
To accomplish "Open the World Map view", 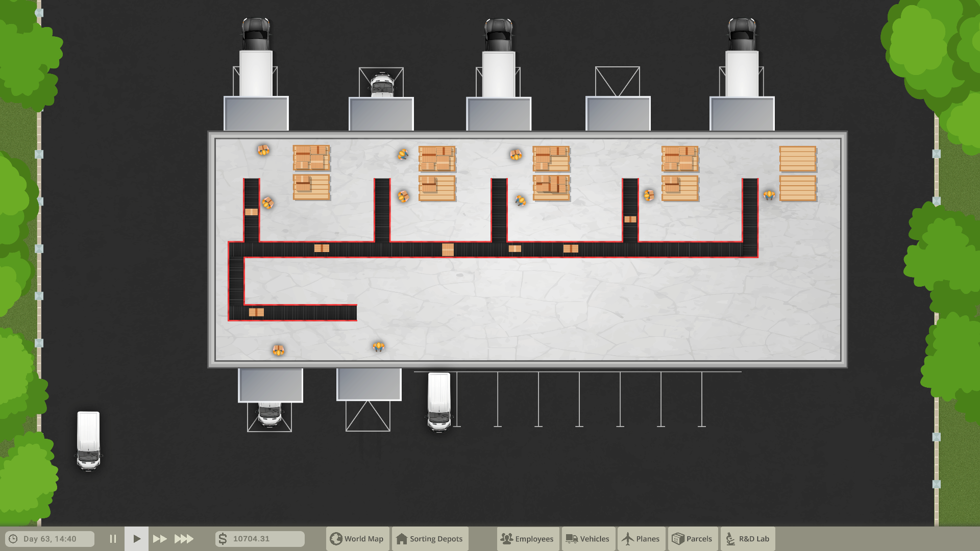I will [x=357, y=539].
